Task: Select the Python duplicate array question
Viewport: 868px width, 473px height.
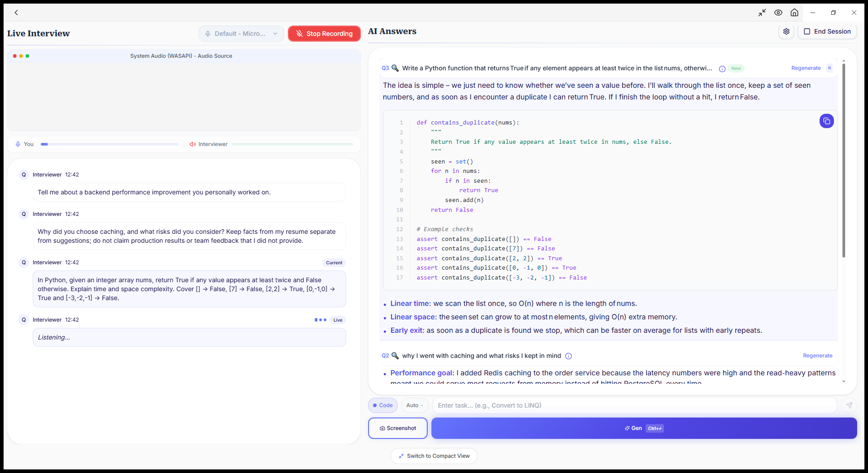Action: point(189,289)
